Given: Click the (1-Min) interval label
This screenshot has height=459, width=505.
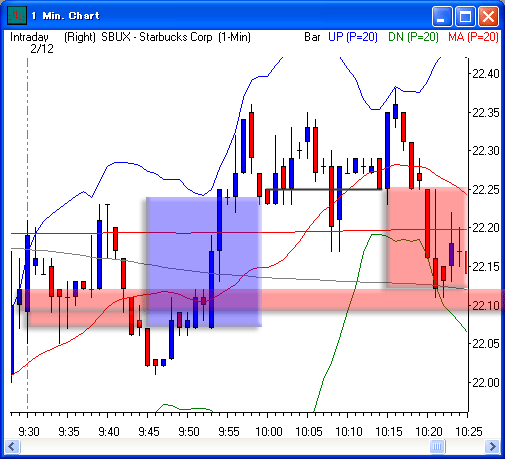Looking at the screenshot, I should pyautogui.click(x=234, y=37).
